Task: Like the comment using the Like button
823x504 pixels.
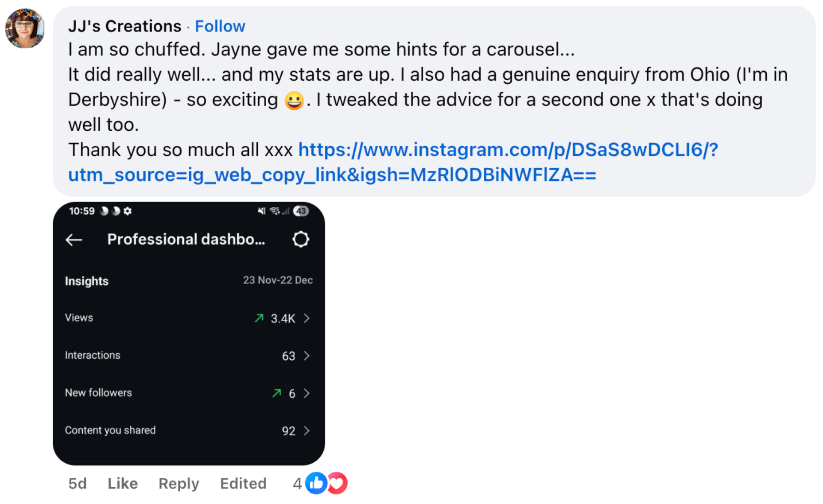Action: pyautogui.click(x=123, y=483)
